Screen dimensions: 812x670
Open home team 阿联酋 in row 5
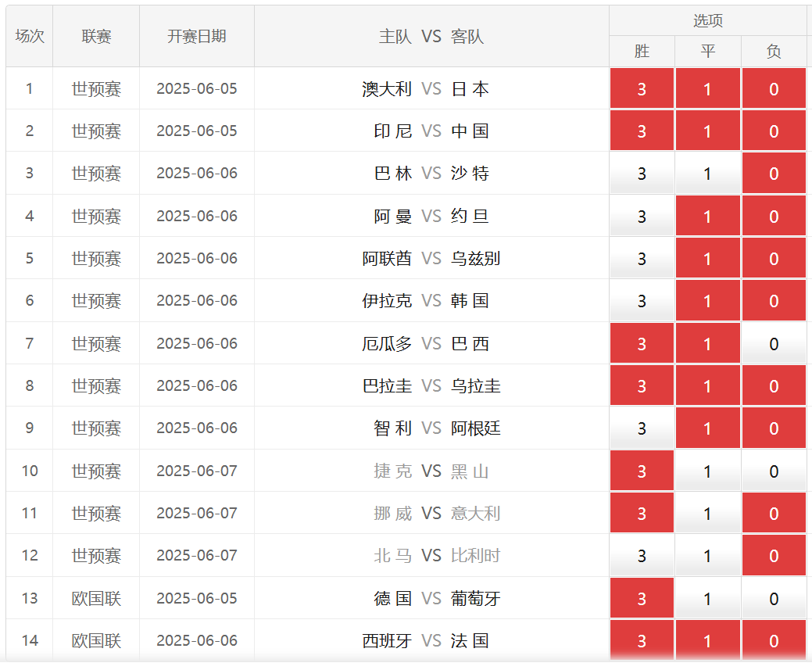[x=387, y=259]
